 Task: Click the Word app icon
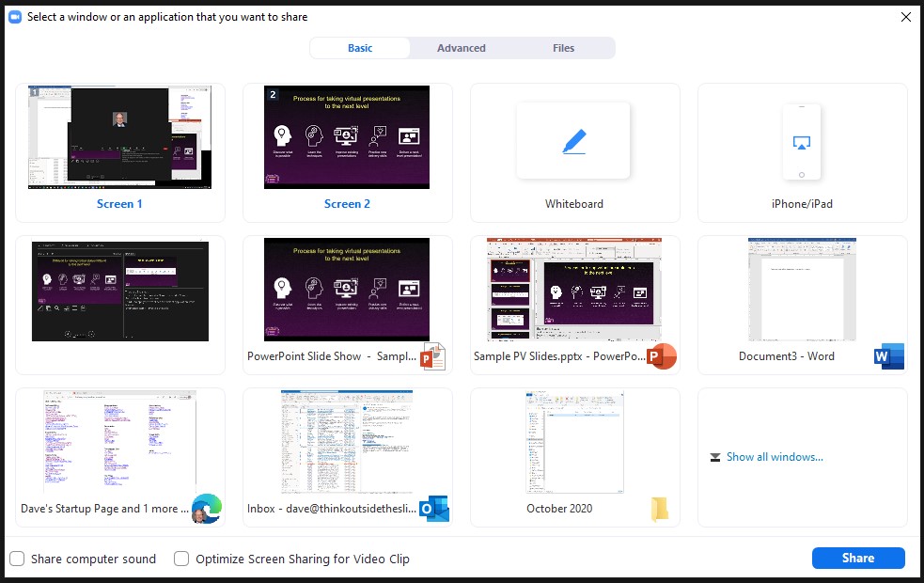click(888, 356)
